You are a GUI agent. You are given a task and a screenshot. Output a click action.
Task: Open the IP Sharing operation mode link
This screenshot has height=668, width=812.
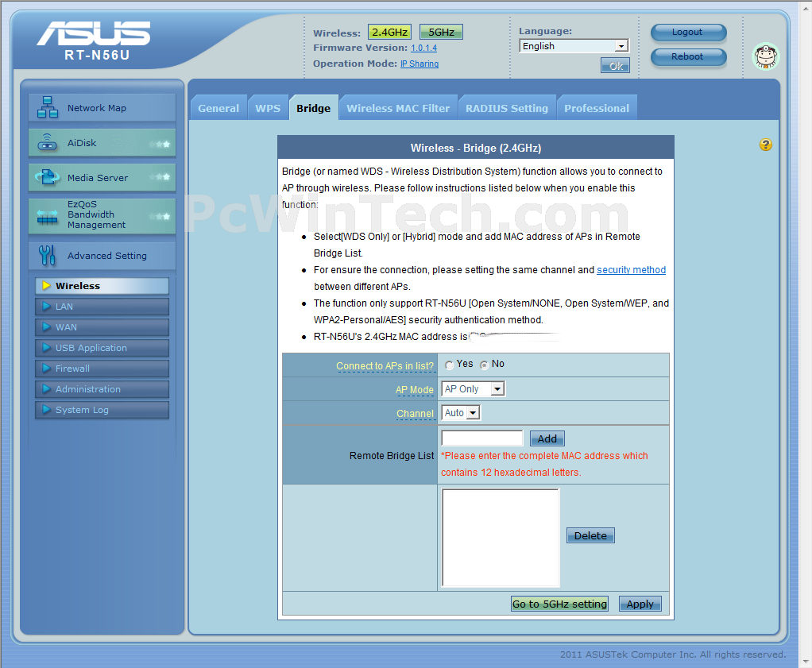point(420,64)
